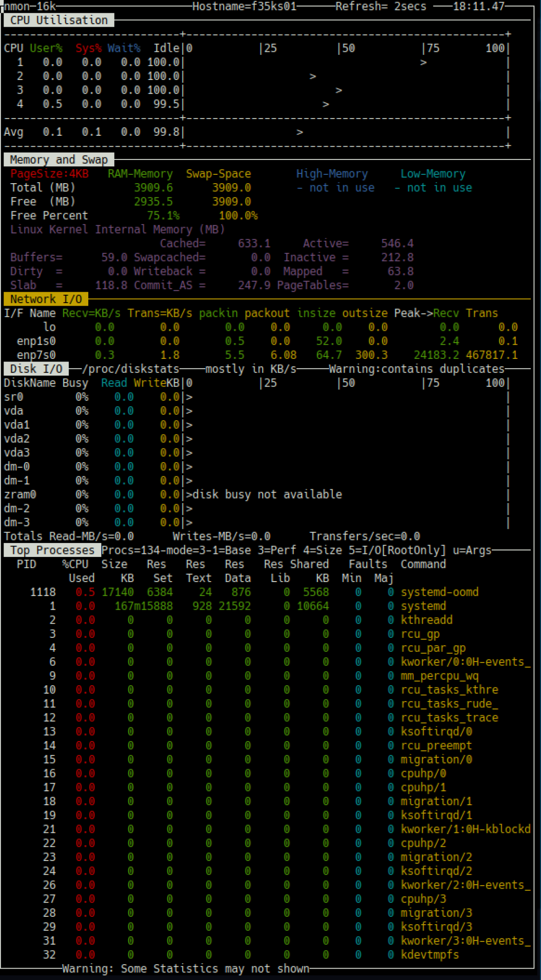Click the PageSize:4KB label
The image size is (541, 980).
coord(49,174)
